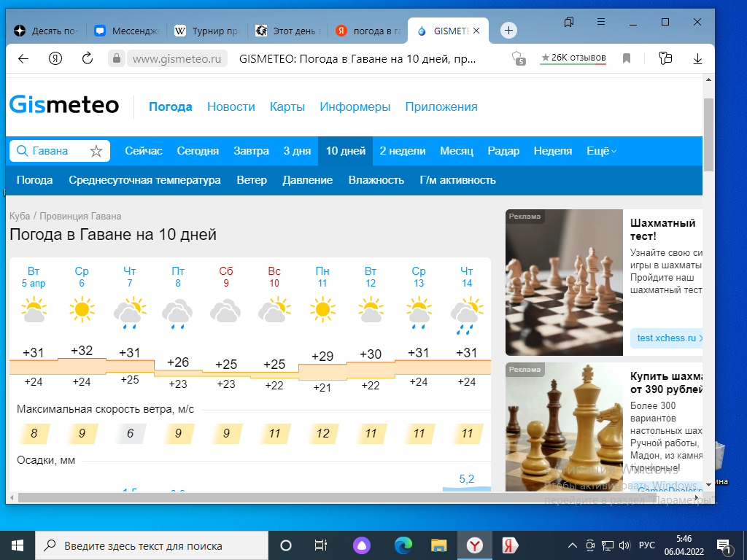Add Гавана to favorites with the star
The image size is (747, 560).
tap(96, 151)
